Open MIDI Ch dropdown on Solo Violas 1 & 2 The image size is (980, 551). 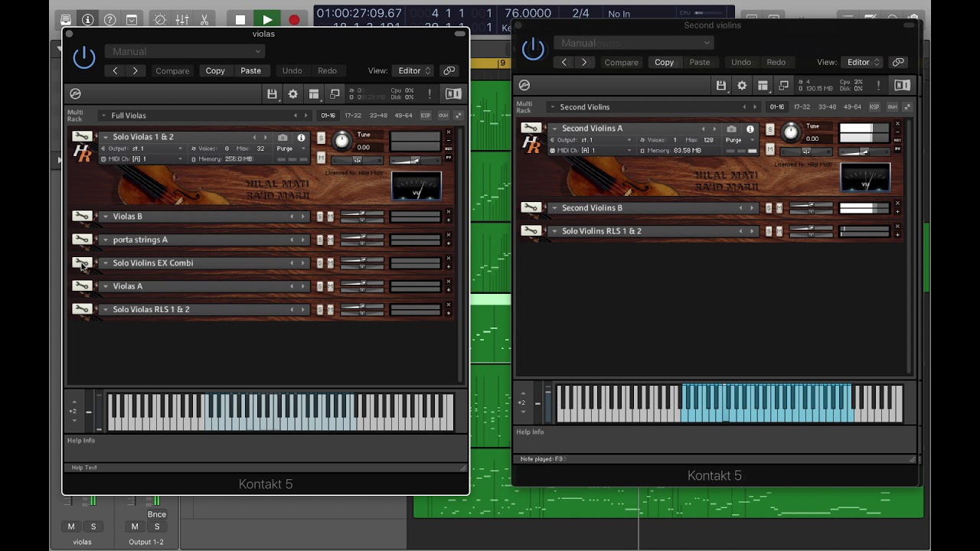tap(142, 159)
